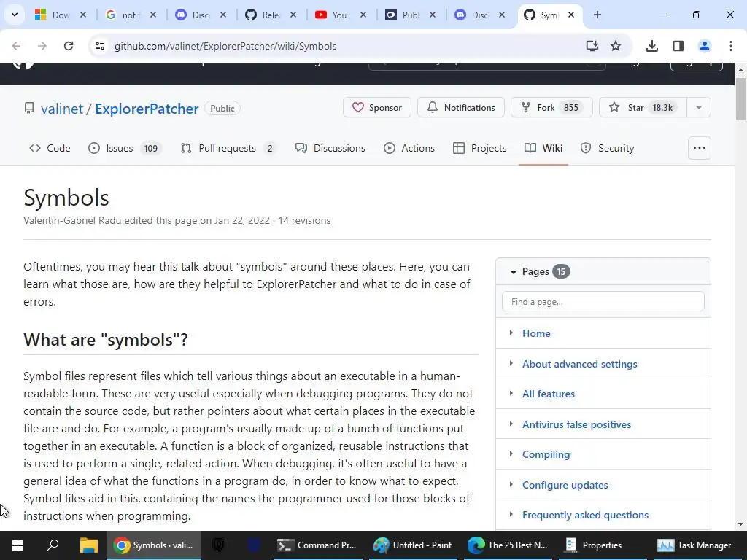The height and width of the screenshot is (560, 747).
Task: Open site information icon in address bar
Action: point(100,46)
